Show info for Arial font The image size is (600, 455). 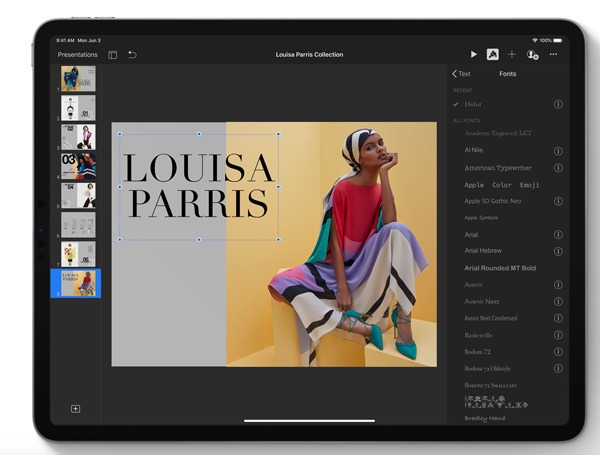click(x=558, y=235)
